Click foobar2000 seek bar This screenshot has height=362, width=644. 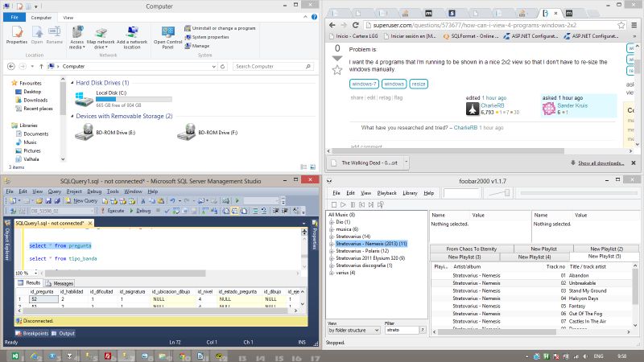pyautogui.click(x=578, y=193)
